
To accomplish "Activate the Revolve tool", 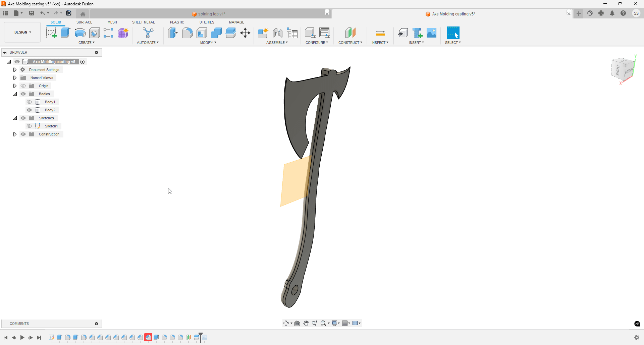I will [80, 33].
